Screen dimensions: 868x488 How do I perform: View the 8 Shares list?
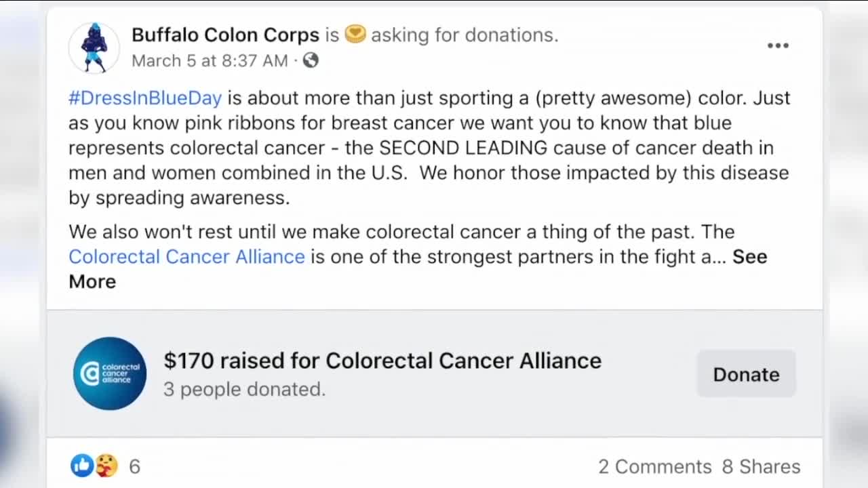[x=761, y=466]
